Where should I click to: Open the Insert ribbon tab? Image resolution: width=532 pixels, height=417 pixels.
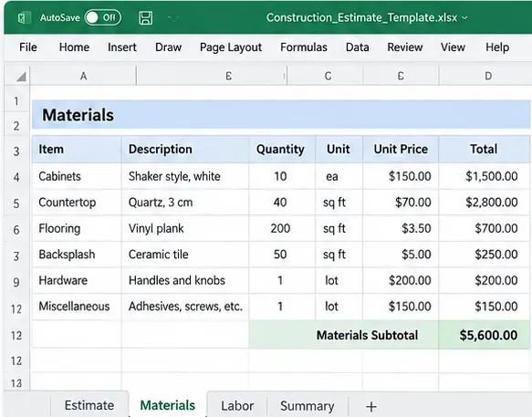coord(122,47)
